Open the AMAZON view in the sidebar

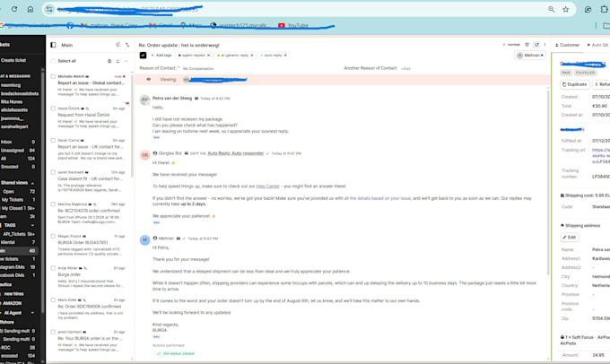point(12,303)
